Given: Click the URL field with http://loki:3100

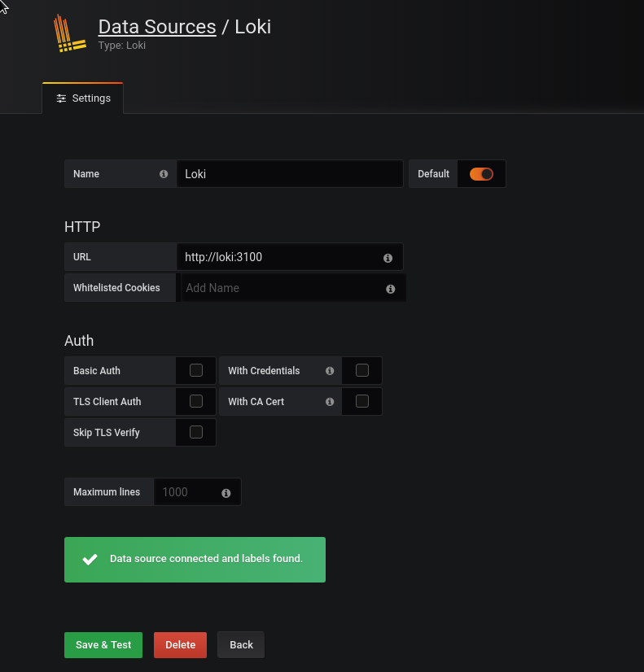Looking at the screenshot, I should pos(290,257).
